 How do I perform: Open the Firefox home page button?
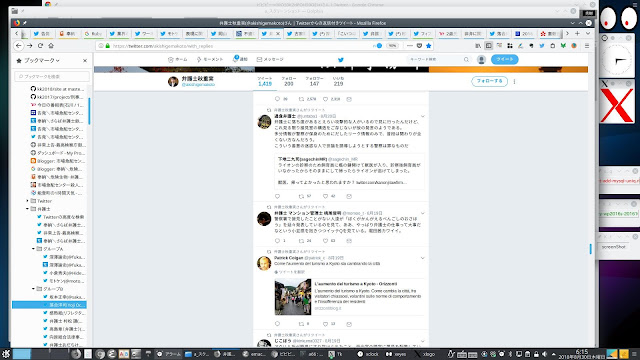[51, 46]
